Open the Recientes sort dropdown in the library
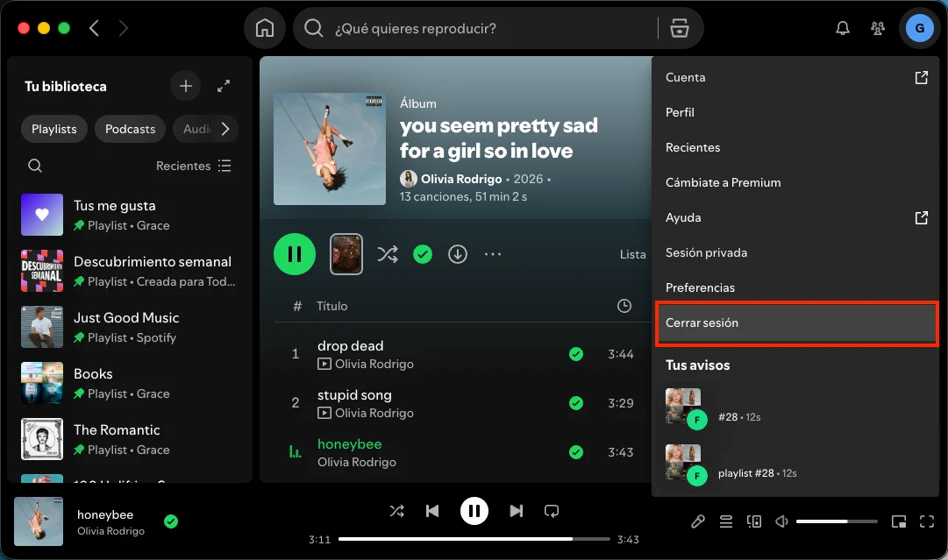 (194, 166)
